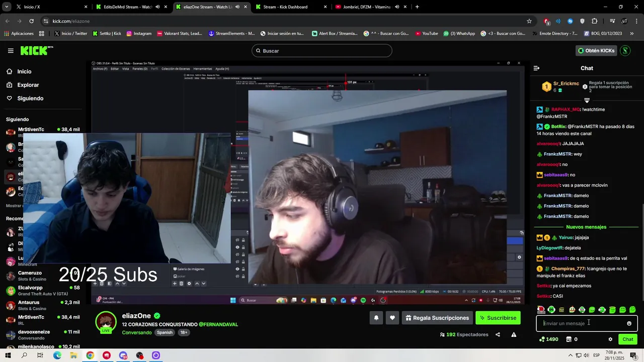The height and width of the screenshot is (362, 644).
Task: Open the Shazam browser extension
Action: (x=570, y=21)
